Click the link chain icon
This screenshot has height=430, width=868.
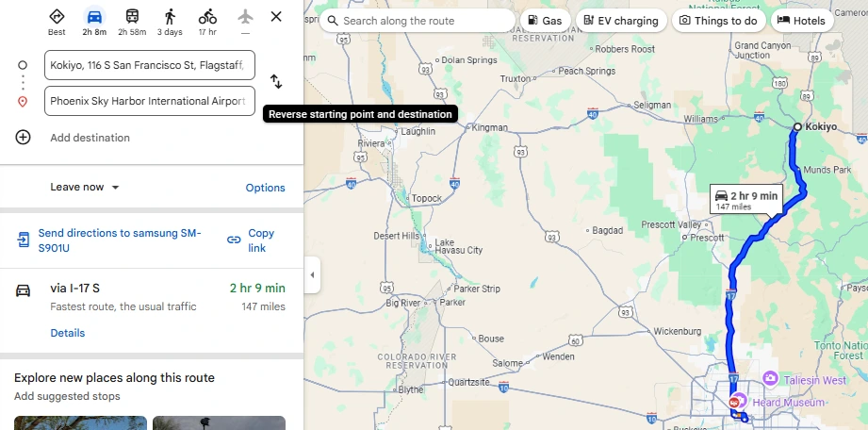pyautogui.click(x=234, y=240)
